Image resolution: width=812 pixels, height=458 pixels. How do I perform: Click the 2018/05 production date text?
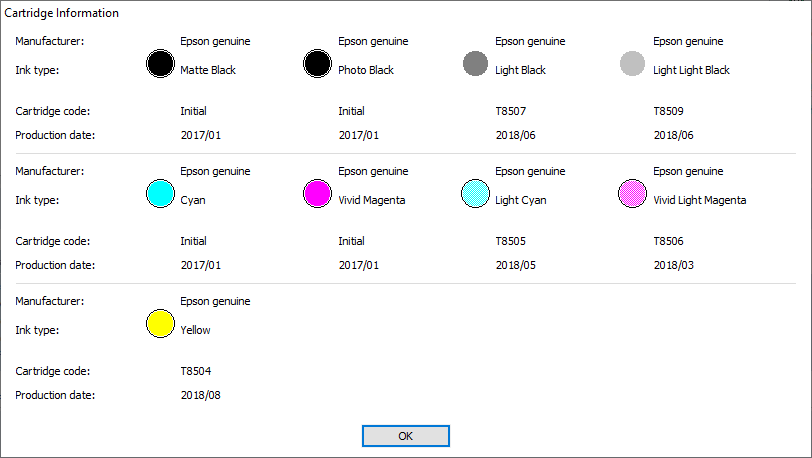point(515,265)
